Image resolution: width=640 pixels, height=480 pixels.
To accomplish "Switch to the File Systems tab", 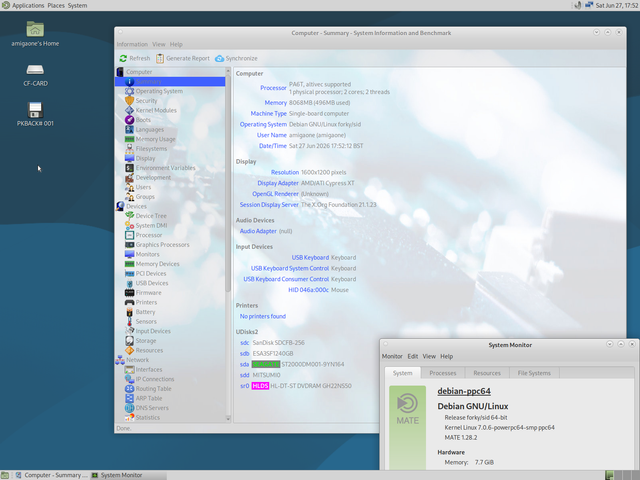I will [534, 373].
